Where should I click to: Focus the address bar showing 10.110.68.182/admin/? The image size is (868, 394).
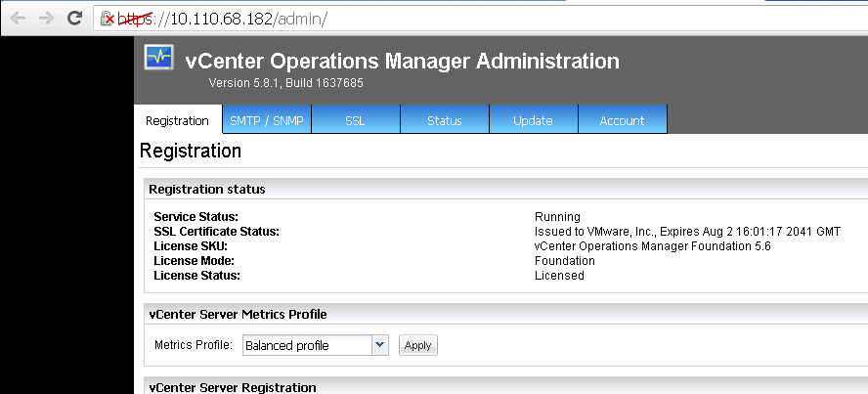[x=391, y=19]
